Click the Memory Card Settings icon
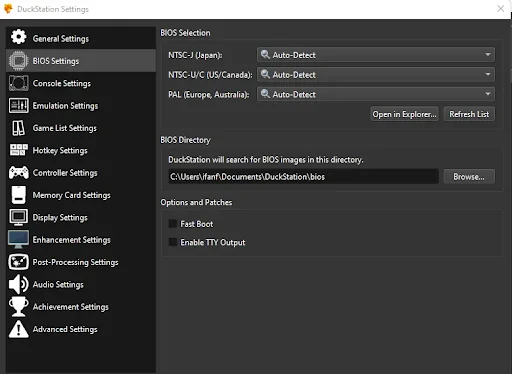The width and height of the screenshot is (512, 374). tap(18, 195)
